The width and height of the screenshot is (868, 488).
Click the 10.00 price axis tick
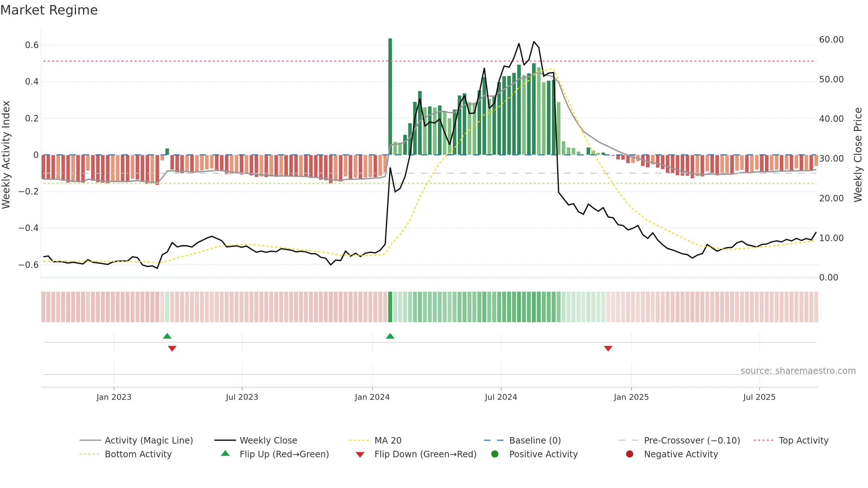[x=831, y=238]
